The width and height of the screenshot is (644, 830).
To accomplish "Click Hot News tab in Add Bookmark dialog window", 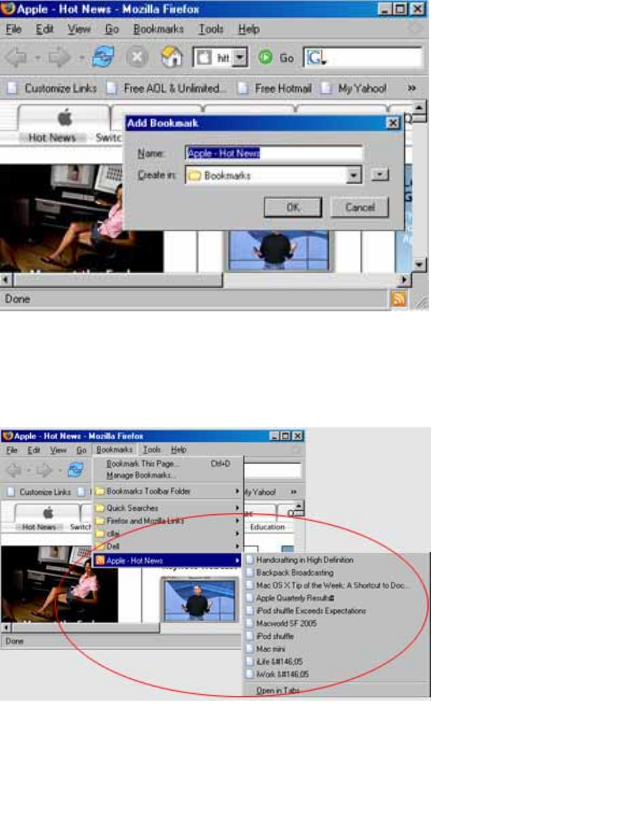I will click(52, 138).
